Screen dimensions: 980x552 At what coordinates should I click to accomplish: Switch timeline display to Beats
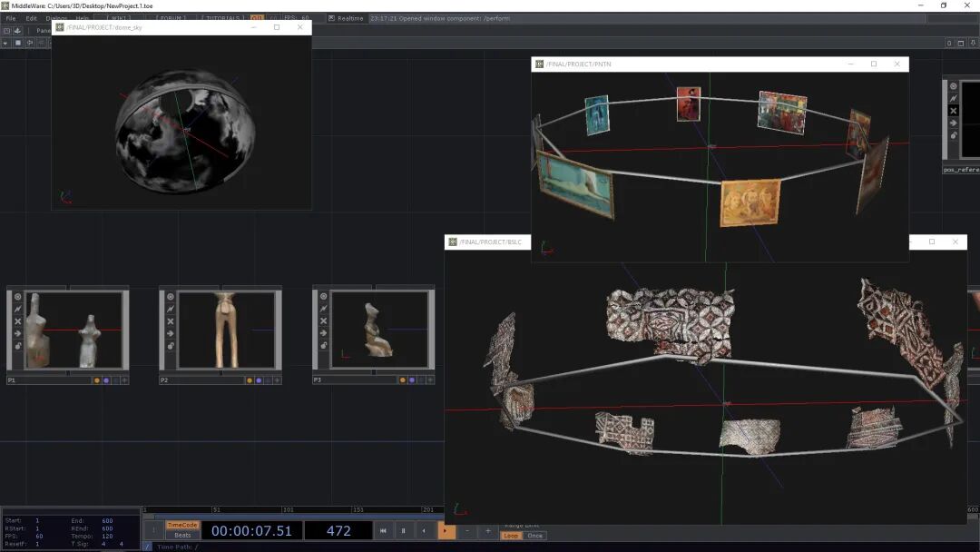tap(181, 535)
